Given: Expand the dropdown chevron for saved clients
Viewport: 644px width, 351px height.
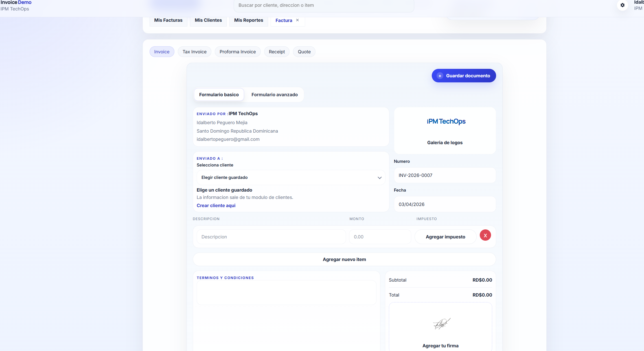Looking at the screenshot, I should click(x=379, y=178).
